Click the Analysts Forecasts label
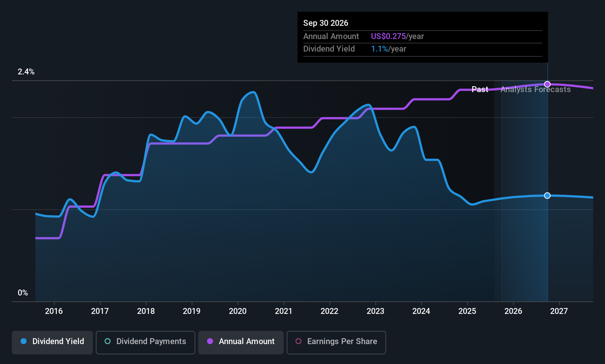 click(535, 90)
